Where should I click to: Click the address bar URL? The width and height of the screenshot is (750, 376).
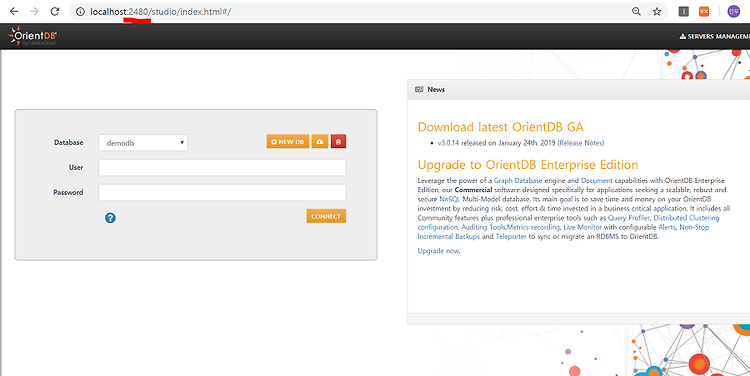(x=160, y=11)
